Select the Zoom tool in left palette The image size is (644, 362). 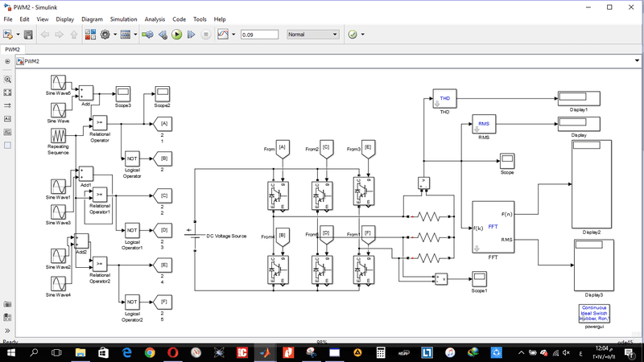point(8,80)
